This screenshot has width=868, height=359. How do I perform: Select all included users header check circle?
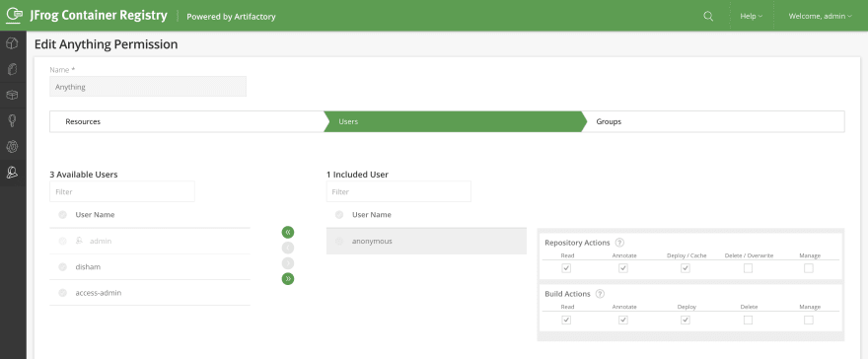click(x=339, y=215)
